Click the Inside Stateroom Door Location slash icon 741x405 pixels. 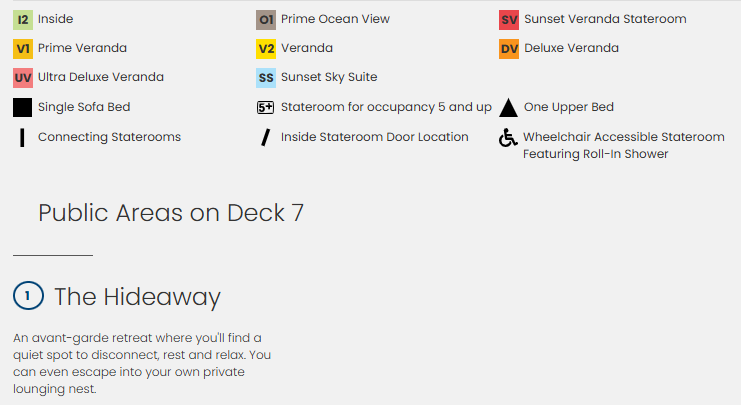(265, 137)
